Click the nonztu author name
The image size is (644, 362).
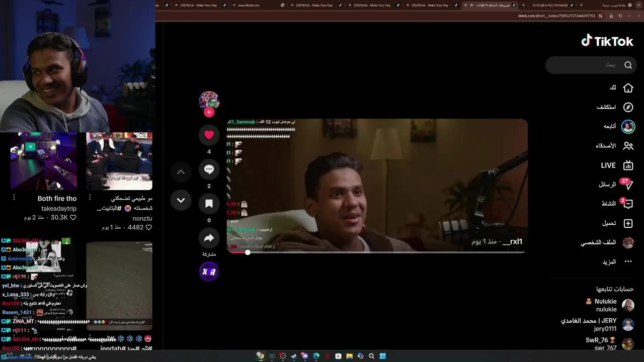(x=142, y=219)
